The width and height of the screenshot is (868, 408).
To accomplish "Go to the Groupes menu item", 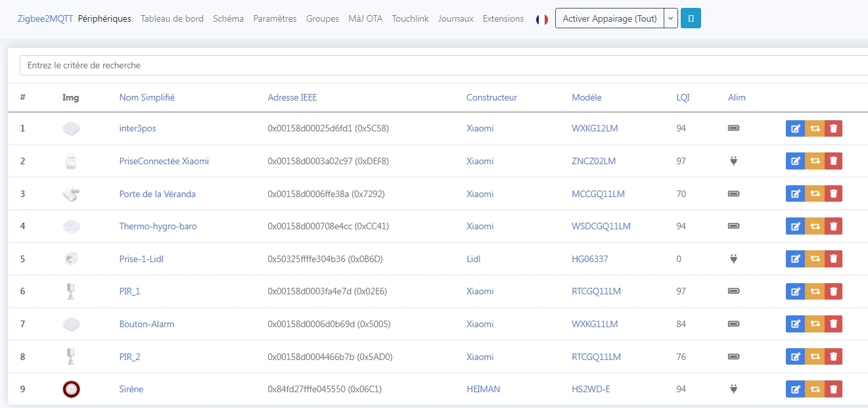I will tap(322, 18).
